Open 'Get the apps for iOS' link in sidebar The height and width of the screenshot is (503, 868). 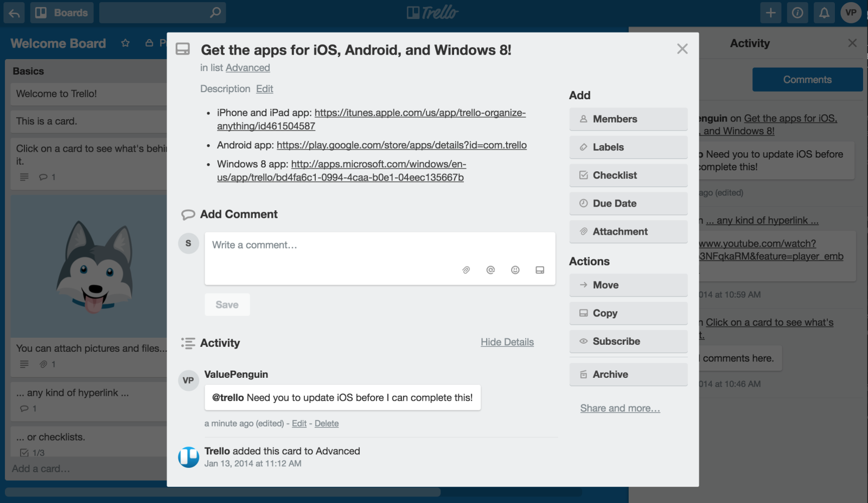point(768,125)
